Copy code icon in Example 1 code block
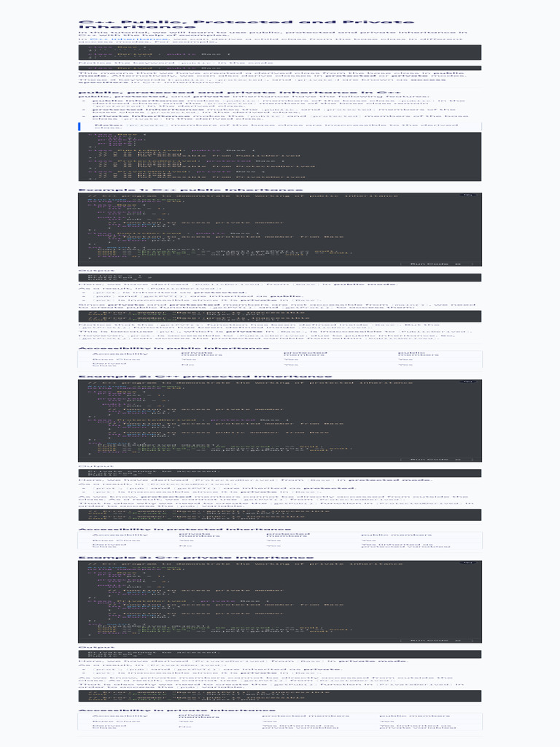 point(467,196)
